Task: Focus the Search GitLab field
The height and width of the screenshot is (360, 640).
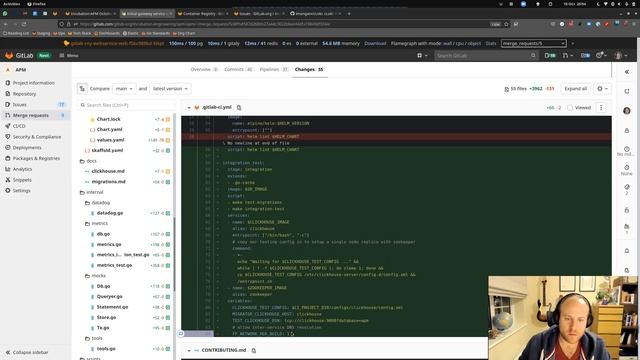Action: [x=486, y=56]
